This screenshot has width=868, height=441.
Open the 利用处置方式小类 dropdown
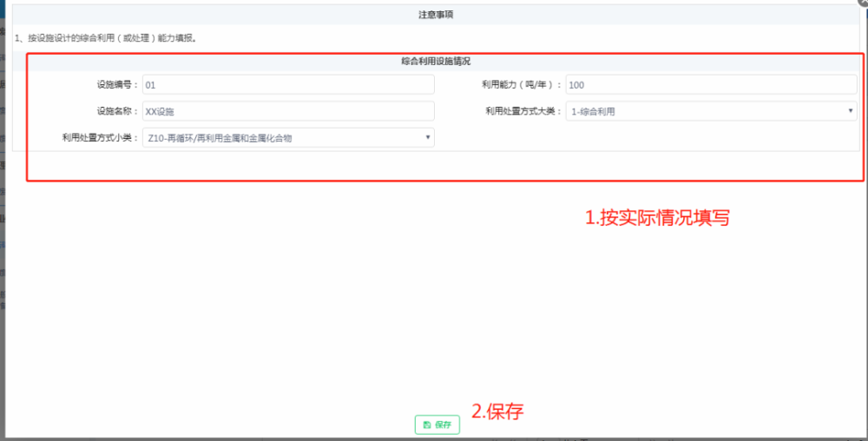[288, 138]
